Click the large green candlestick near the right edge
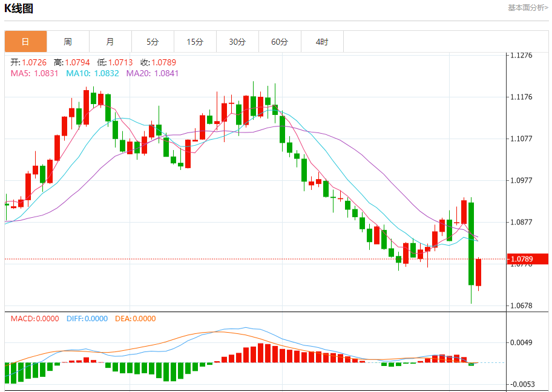552x392 pixels. 471,244
